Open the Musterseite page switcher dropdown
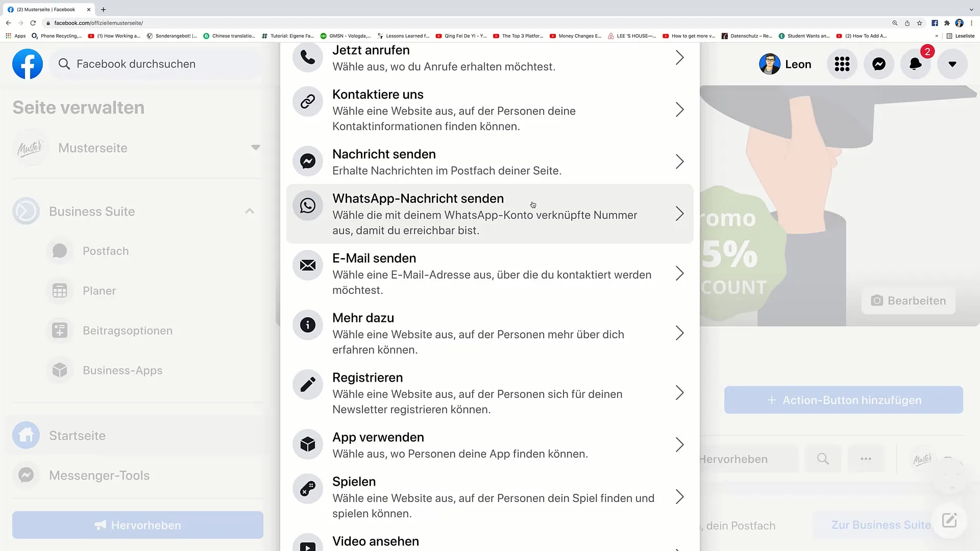This screenshot has width=980, height=551. click(x=256, y=147)
